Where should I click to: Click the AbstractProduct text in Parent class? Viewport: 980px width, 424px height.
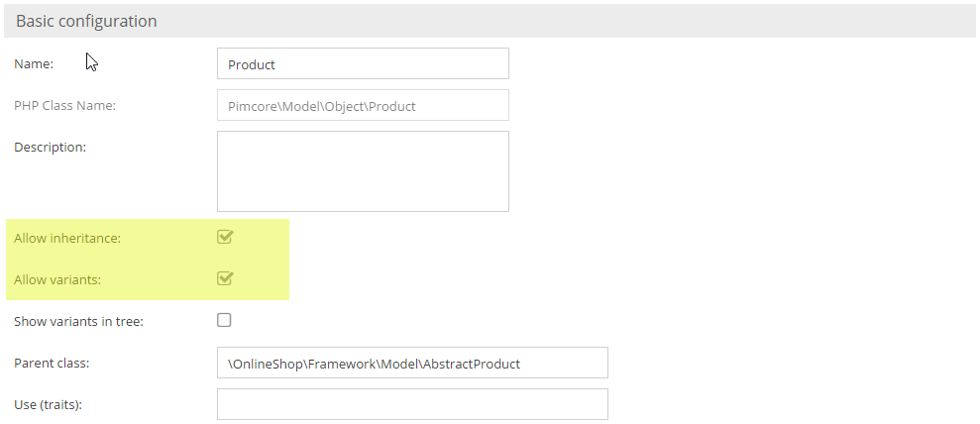pos(472,364)
